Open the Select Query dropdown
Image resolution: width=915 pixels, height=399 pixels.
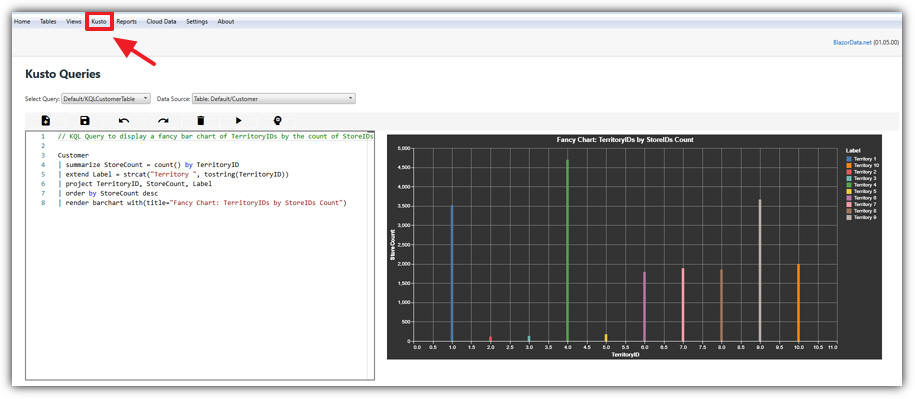pyautogui.click(x=106, y=99)
